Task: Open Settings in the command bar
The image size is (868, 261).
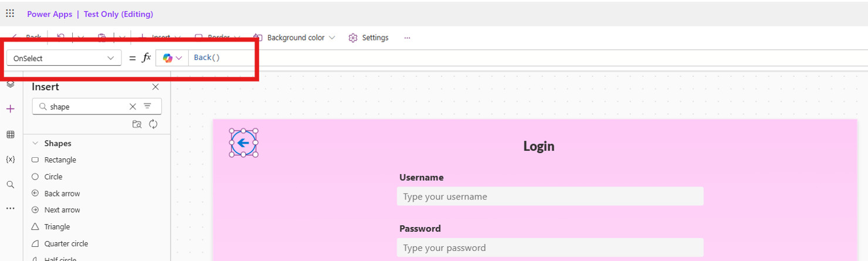Action: 368,38
